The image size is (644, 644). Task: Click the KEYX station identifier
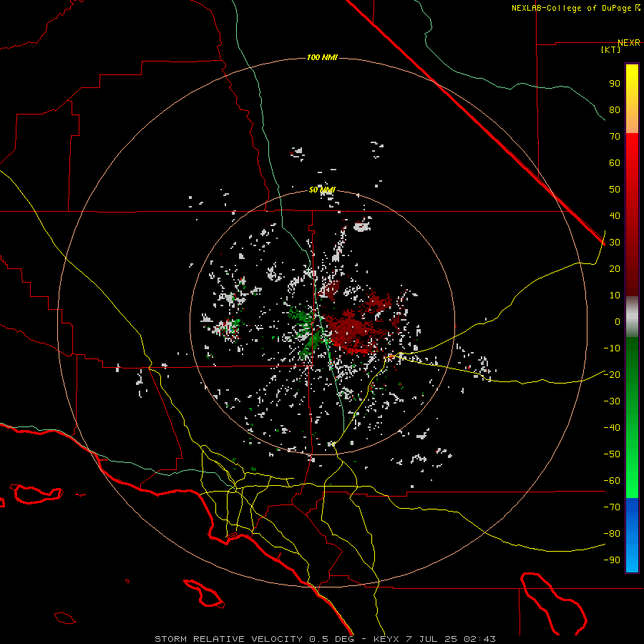tap(386, 639)
